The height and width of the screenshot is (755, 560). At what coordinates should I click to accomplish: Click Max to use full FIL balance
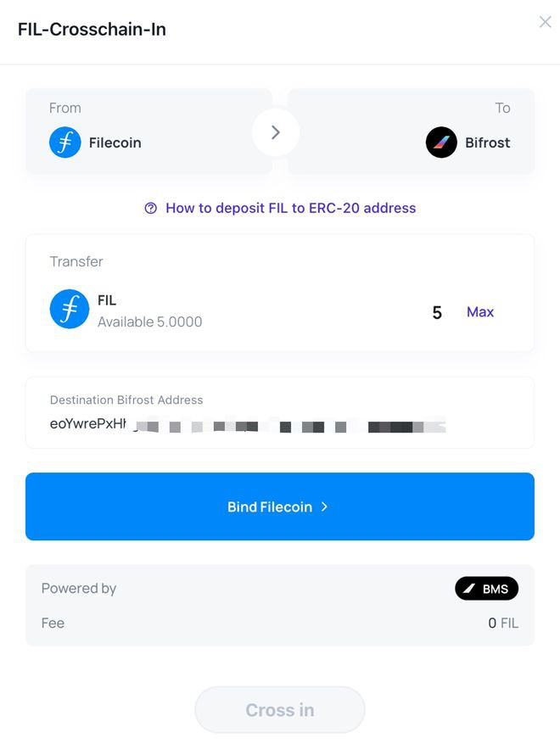pyautogui.click(x=480, y=311)
